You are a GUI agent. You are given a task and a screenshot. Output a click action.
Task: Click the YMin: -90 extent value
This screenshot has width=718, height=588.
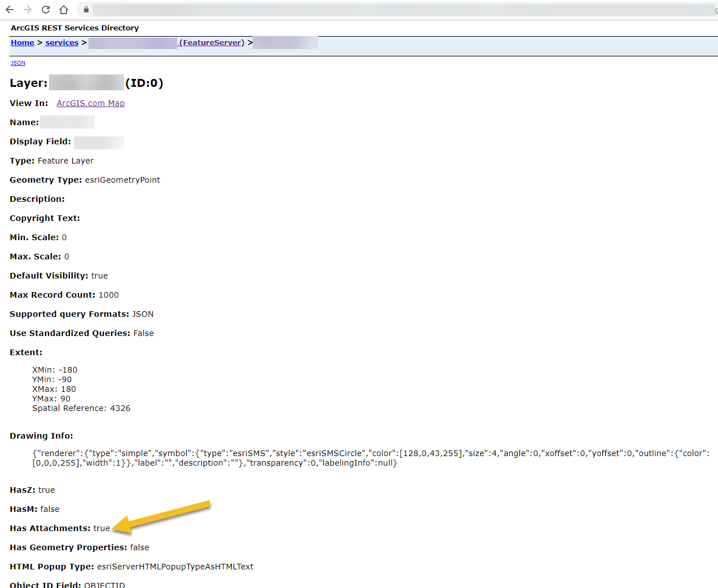coord(52,379)
